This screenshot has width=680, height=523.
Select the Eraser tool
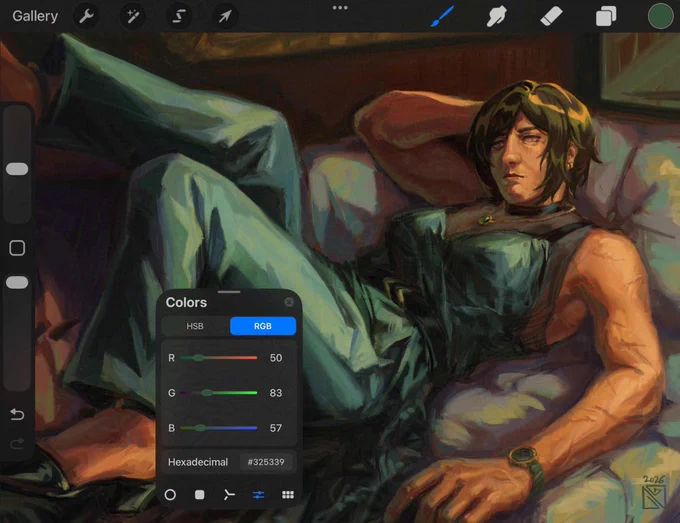pos(551,16)
